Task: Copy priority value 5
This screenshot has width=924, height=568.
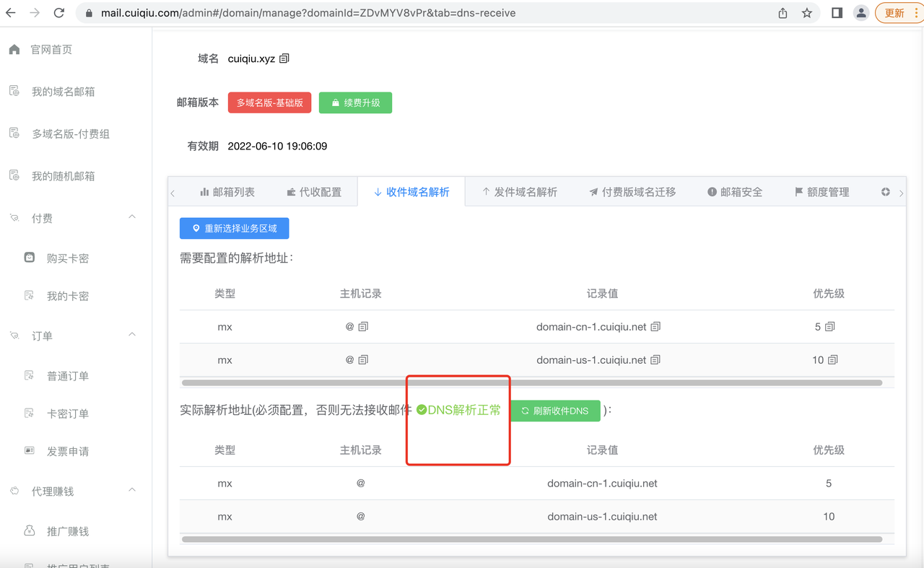Action: [829, 327]
